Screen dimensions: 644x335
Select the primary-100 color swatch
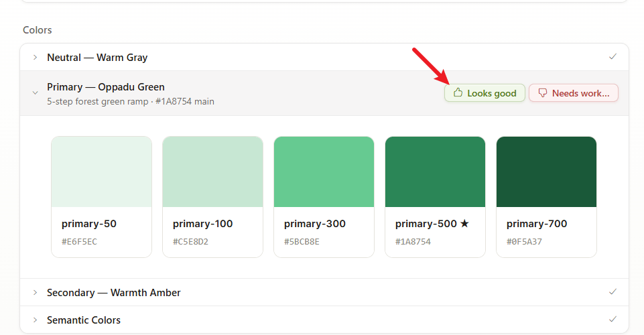212,172
